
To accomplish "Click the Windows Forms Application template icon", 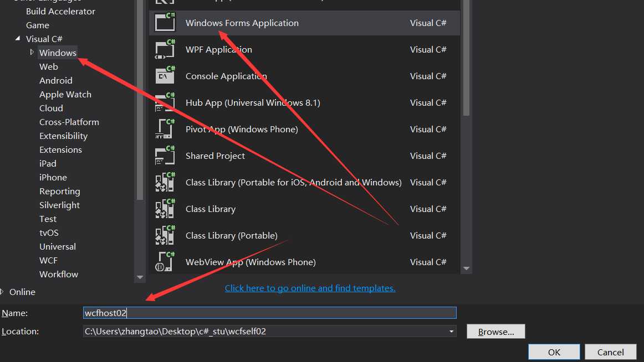I will (165, 22).
